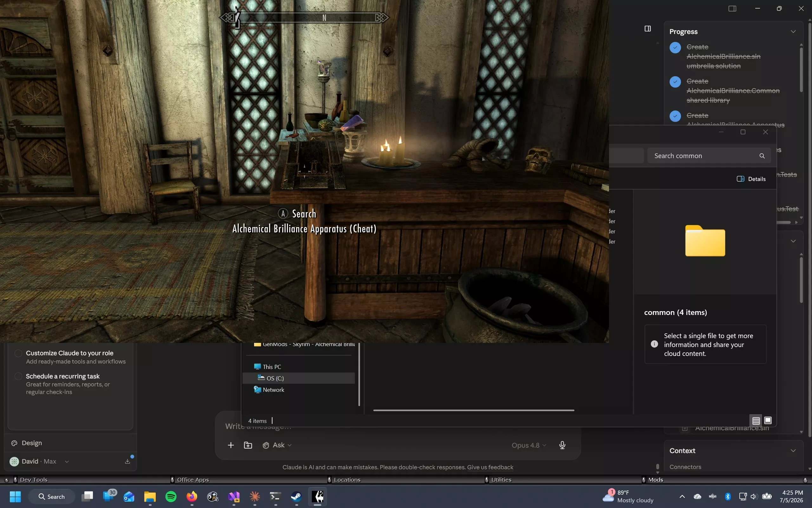Focus the taskbar Search box
This screenshot has width=812, height=508.
[51, 496]
